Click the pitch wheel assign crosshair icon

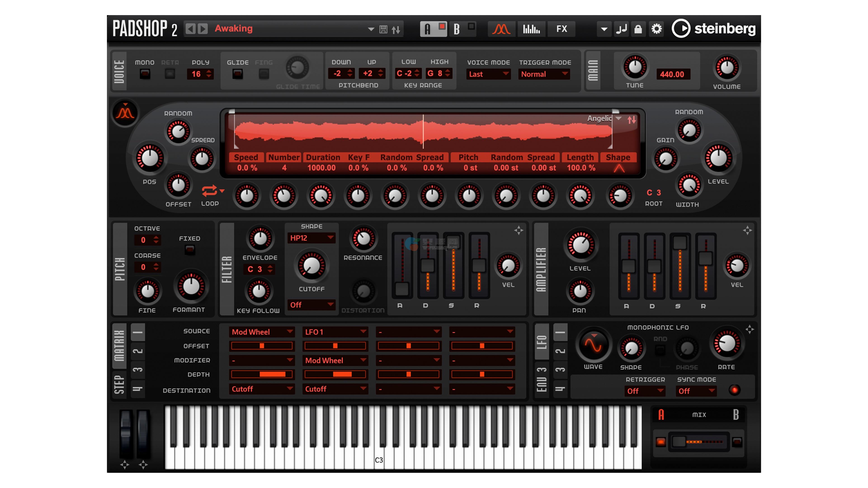click(x=125, y=465)
